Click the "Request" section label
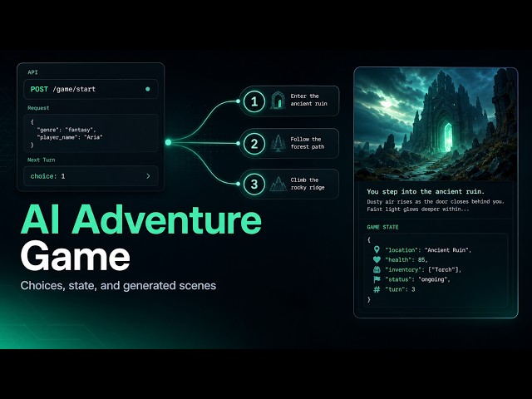Viewport: 532px width, 399px height. [38, 108]
